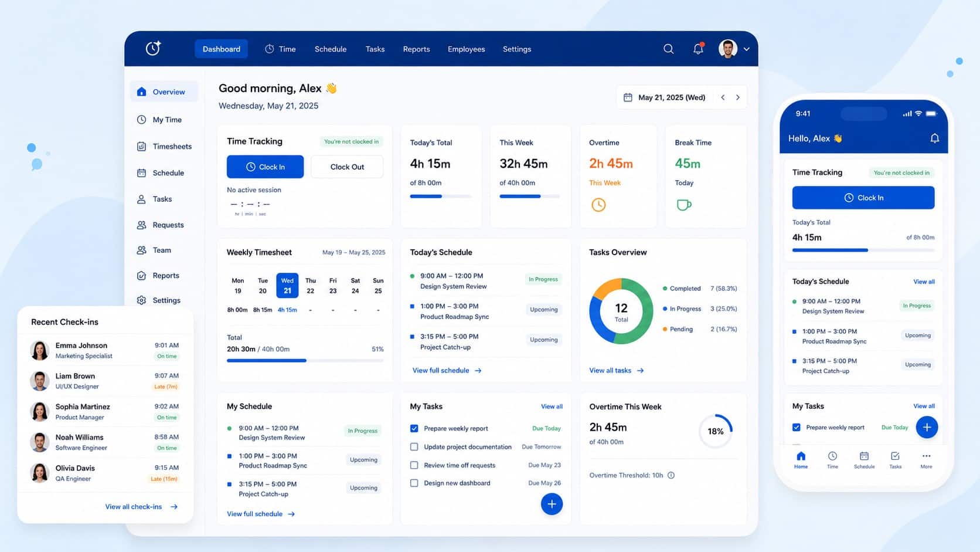Select Mon 19 in Weekly Timesheet

pyautogui.click(x=238, y=286)
